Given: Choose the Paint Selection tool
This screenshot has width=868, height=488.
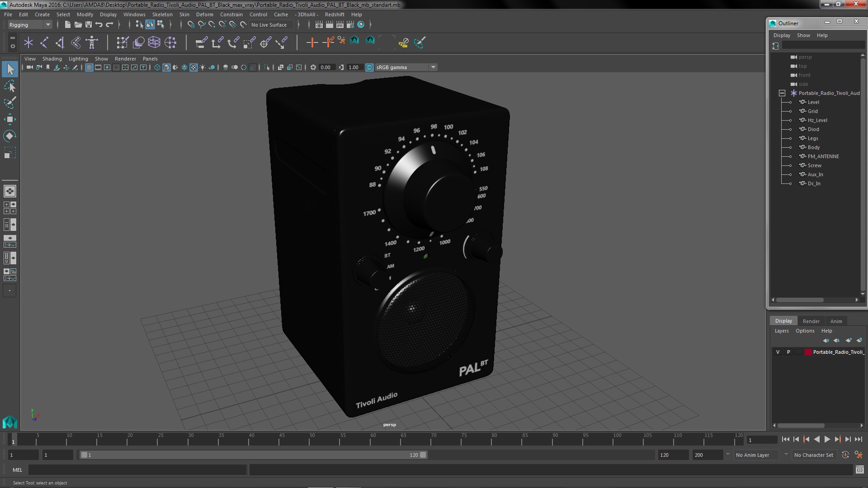Looking at the screenshot, I should pyautogui.click(x=10, y=103).
